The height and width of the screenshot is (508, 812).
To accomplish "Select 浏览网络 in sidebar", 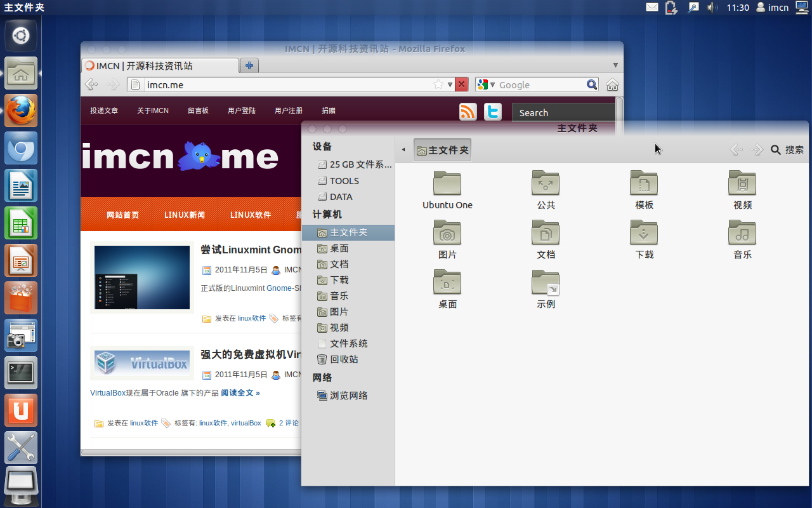I will pos(348,396).
